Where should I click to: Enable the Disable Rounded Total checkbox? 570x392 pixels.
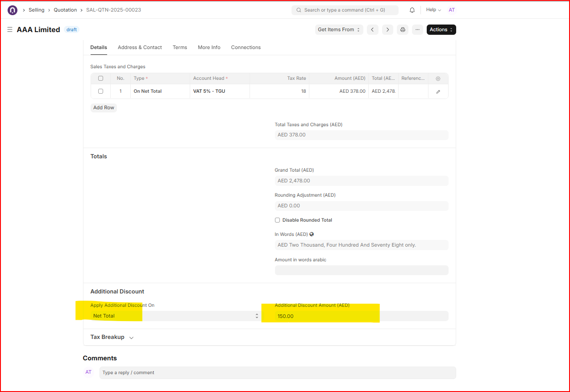tap(277, 220)
